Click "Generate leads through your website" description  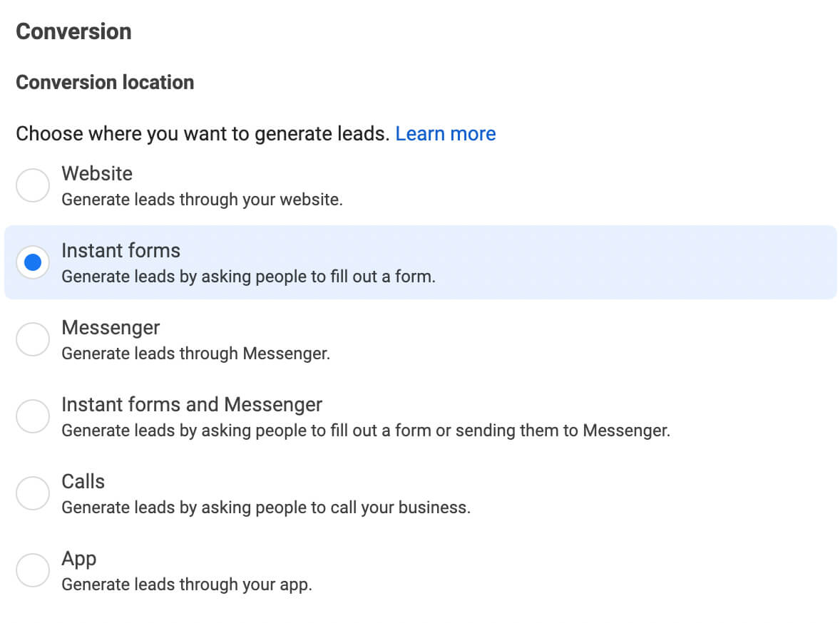click(202, 200)
